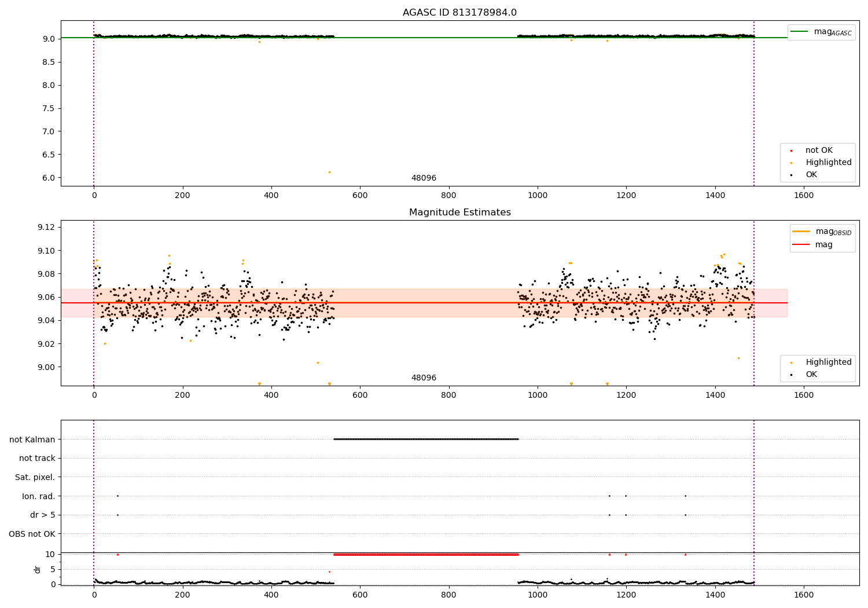
Task: Click the "not OK" legend entry in the top plot
Action: pos(819,150)
